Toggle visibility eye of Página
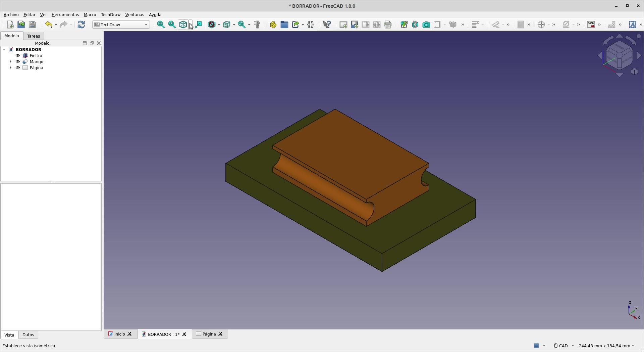 pyautogui.click(x=18, y=68)
